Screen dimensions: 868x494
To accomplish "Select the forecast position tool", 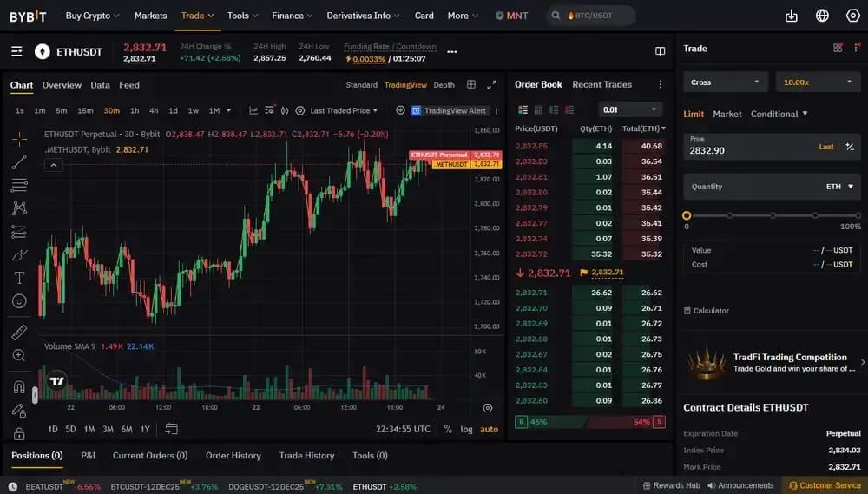I will (x=19, y=232).
